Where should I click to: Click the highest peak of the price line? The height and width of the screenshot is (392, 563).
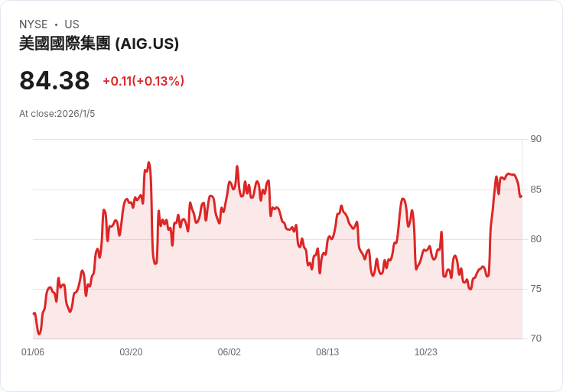(x=148, y=163)
